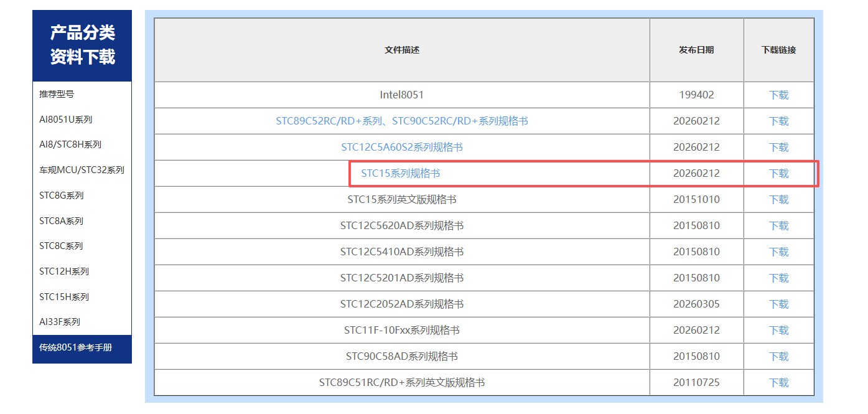Download the STC90C58AD系列规格书

click(778, 356)
